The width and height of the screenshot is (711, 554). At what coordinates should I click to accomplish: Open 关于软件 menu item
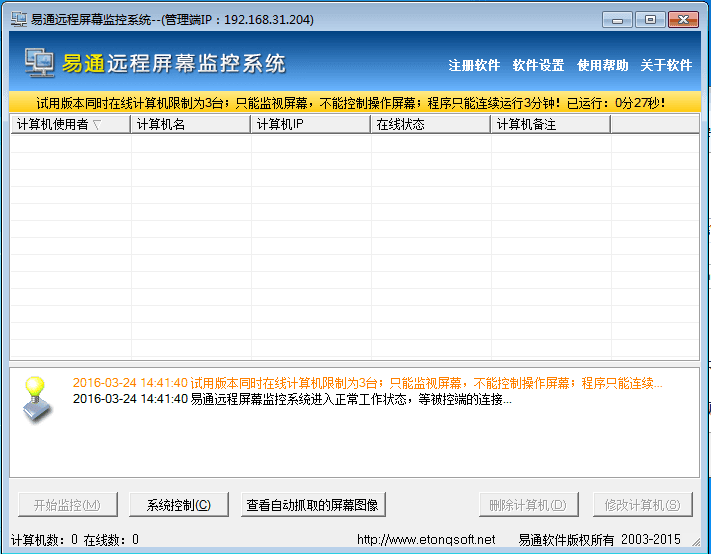tap(666, 66)
